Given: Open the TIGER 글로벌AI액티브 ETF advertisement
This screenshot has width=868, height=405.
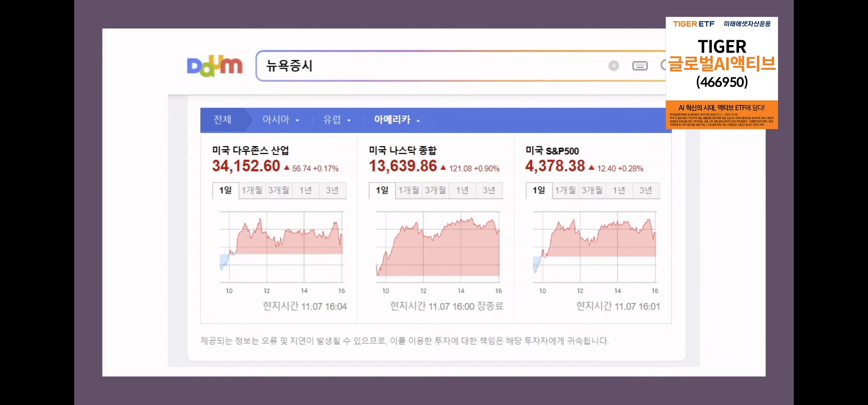Looking at the screenshot, I should click(722, 73).
